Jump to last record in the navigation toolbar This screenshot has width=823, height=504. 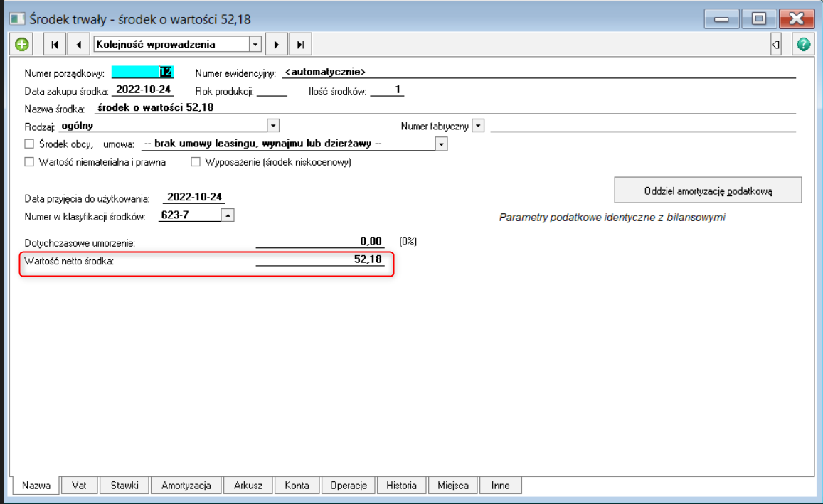[x=301, y=45]
